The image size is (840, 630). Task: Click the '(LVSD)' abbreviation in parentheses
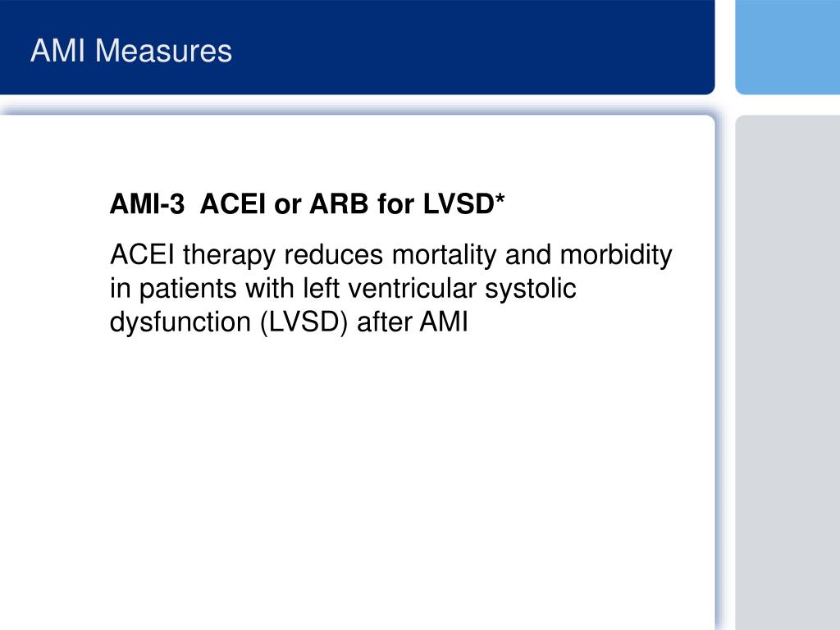(304, 323)
